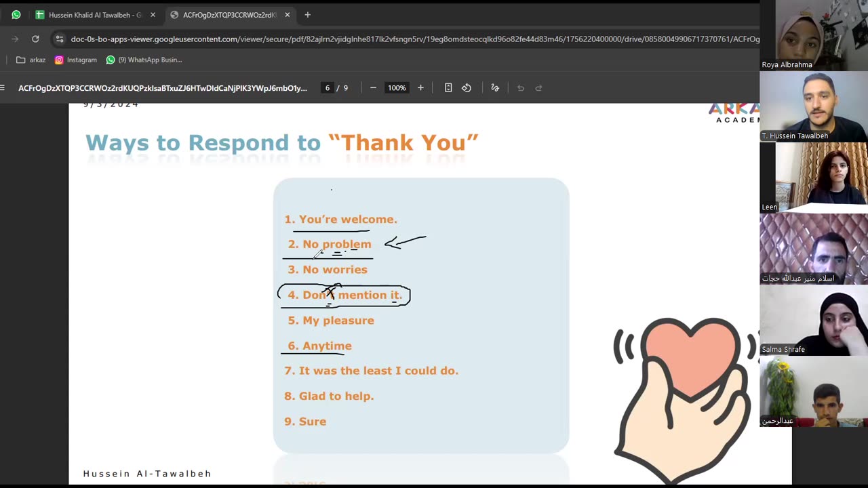Open the arkaz bookmark folder

(31, 60)
